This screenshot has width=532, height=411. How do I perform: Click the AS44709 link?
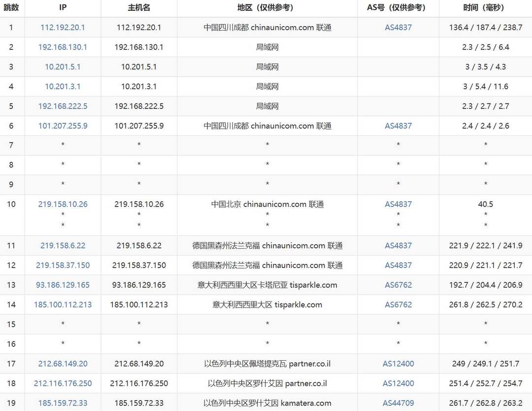coord(398,403)
